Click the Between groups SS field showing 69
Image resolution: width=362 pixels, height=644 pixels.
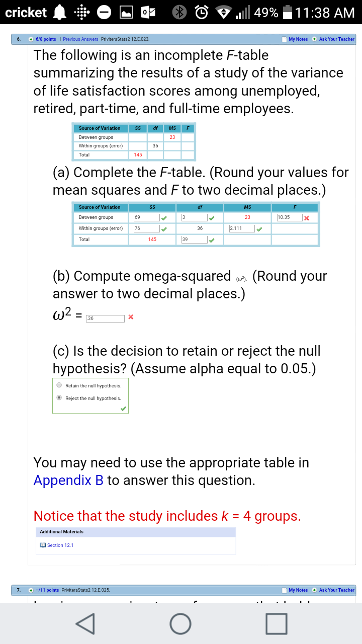[x=145, y=217]
